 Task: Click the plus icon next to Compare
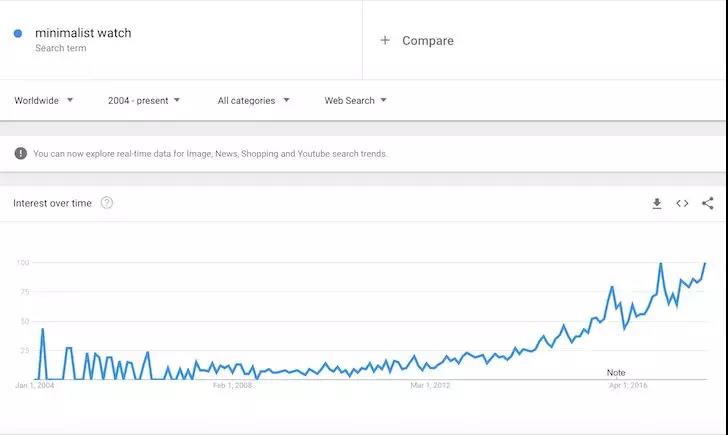click(385, 41)
